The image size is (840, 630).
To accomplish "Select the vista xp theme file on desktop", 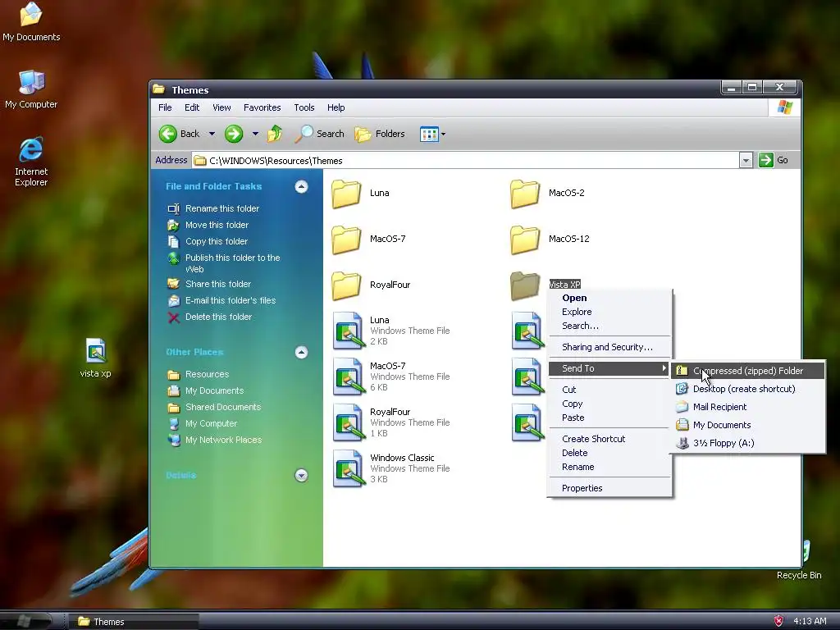I will (95, 358).
